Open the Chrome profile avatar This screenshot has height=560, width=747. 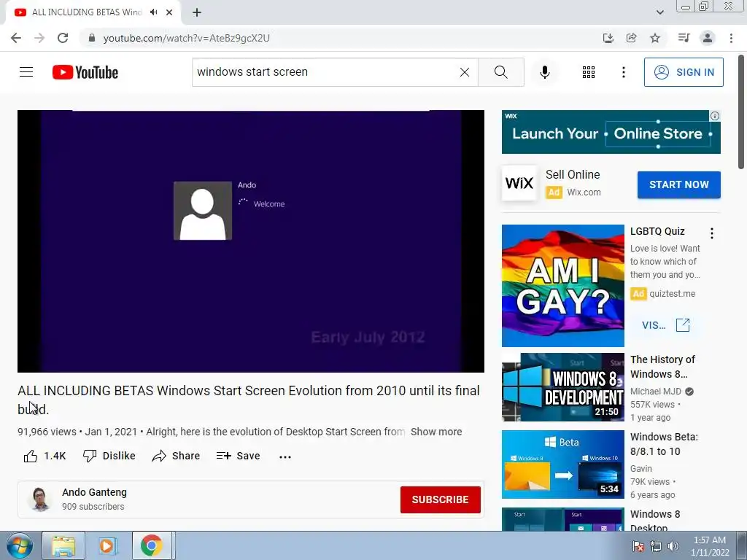[x=708, y=38]
